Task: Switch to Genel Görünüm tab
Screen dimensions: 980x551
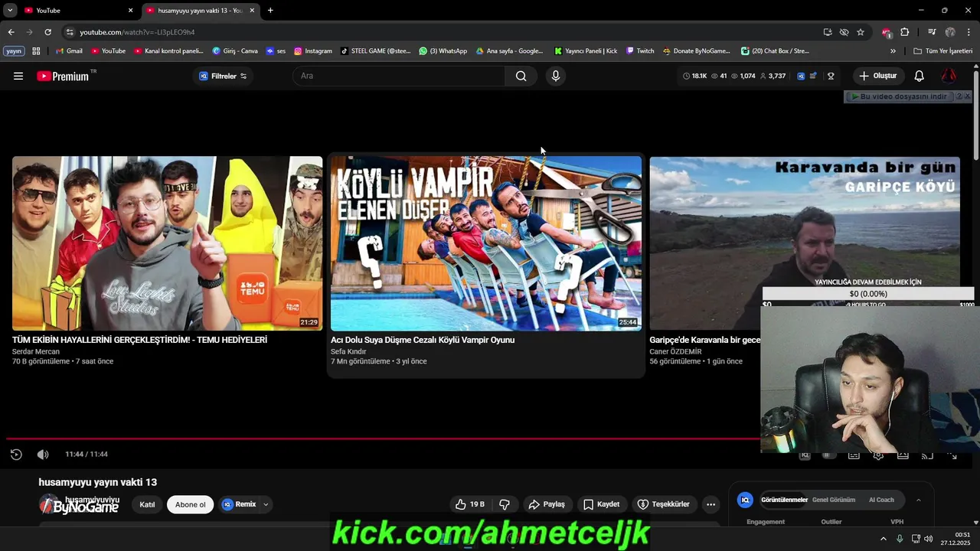Action: click(x=834, y=500)
